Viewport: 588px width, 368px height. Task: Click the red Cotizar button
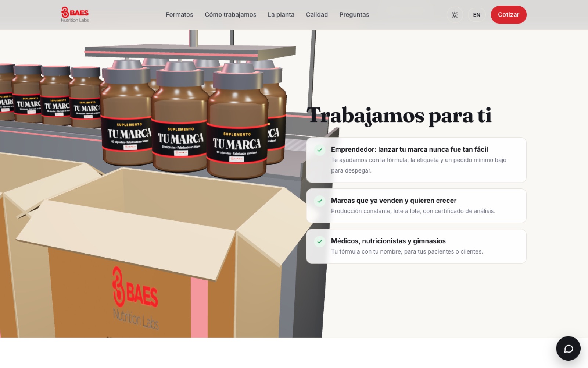[509, 15]
